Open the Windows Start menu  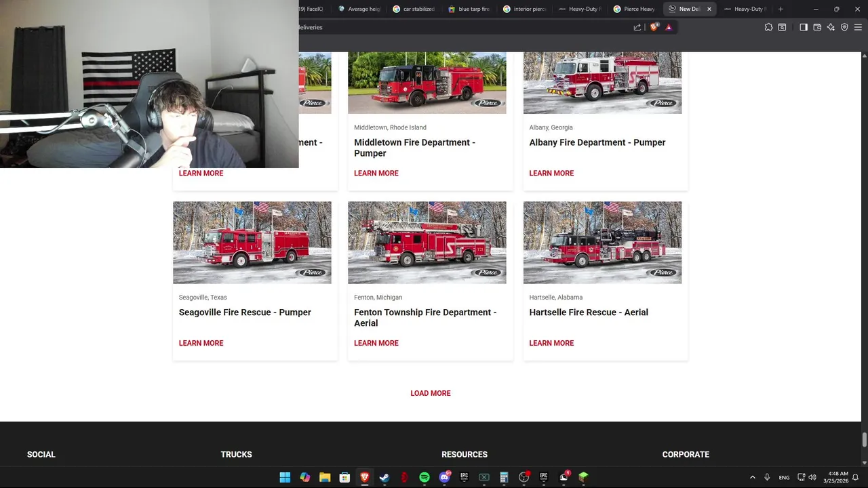pyautogui.click(x=285, y=477)
